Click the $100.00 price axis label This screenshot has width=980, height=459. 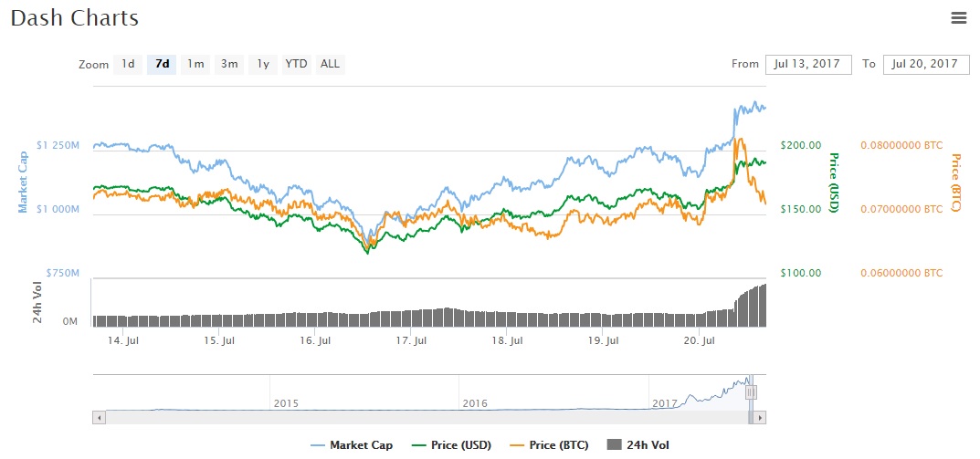(x=801, y=274)
